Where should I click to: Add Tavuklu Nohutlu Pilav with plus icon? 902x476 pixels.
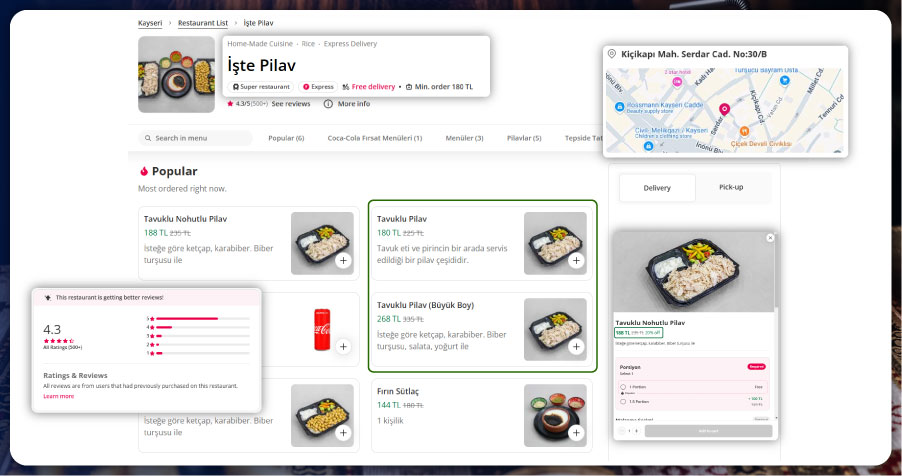point(343,260)
